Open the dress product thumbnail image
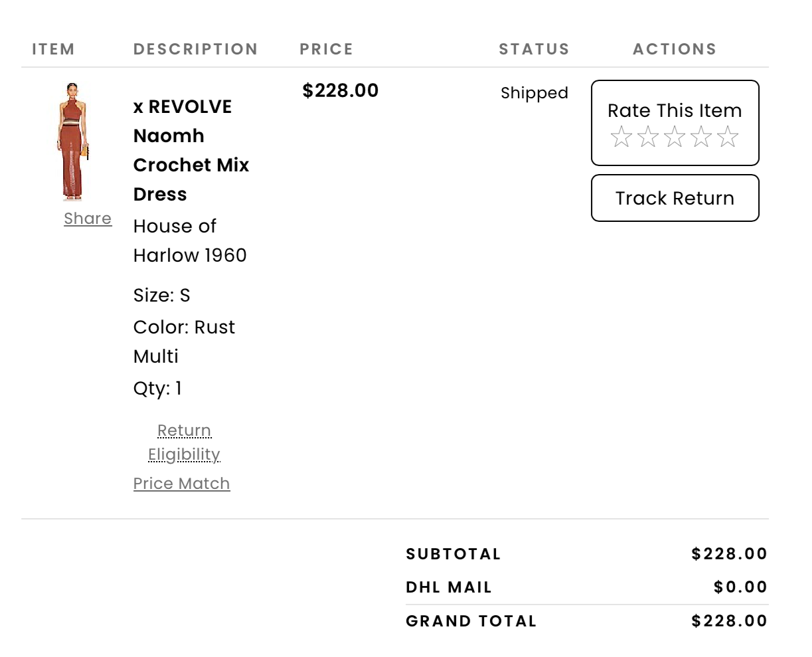This screenshot has height=657, width=812. (72, 141)
